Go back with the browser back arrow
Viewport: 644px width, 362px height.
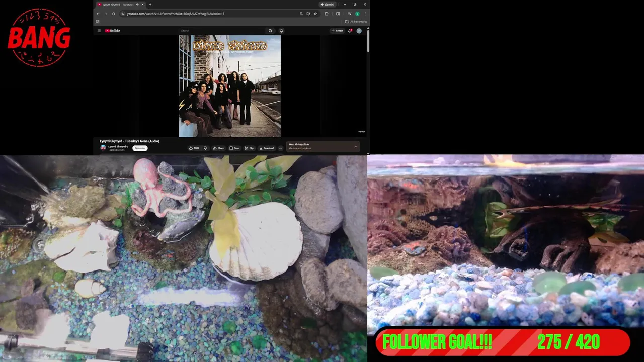click(98, 14)
